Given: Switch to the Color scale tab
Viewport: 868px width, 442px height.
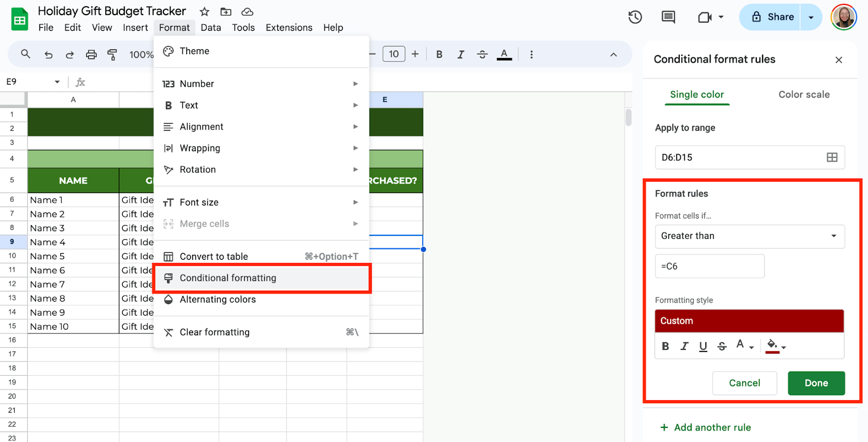Looking at the screenshot, I should point(803,94).
